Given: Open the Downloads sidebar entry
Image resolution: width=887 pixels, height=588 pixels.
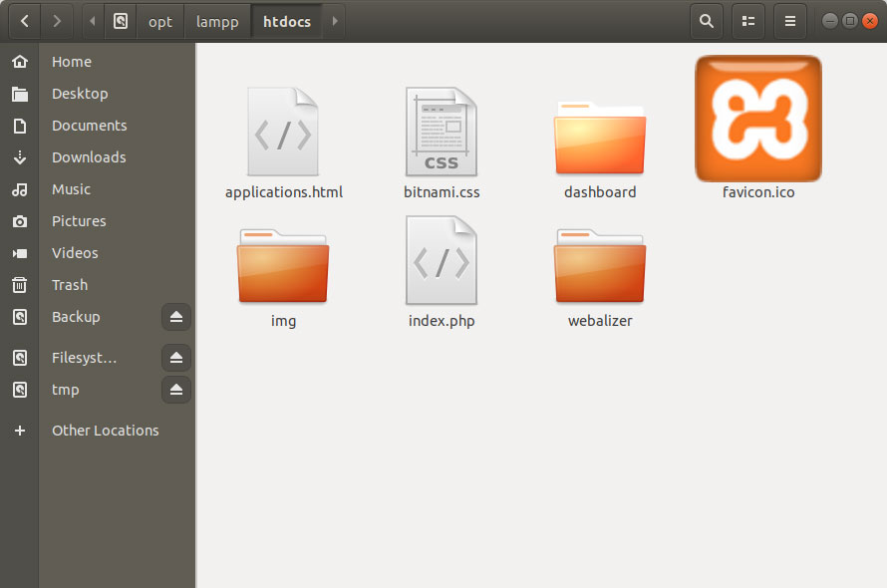Looking at the screenshot, I should [89, 156].
